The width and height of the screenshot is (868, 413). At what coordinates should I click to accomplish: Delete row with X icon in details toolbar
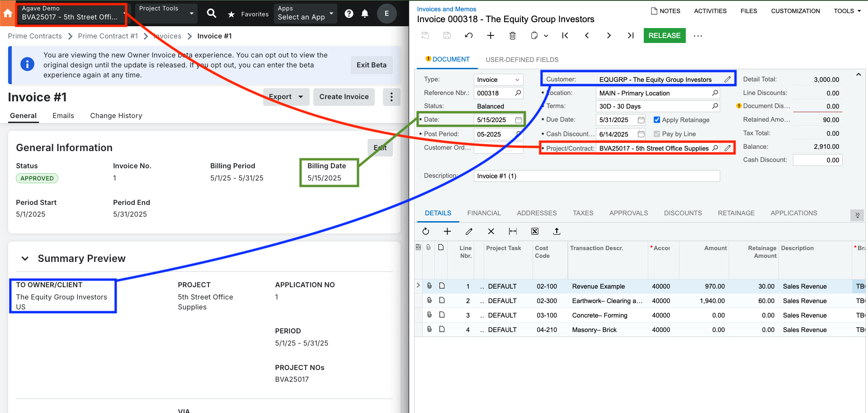pos(491,231)
